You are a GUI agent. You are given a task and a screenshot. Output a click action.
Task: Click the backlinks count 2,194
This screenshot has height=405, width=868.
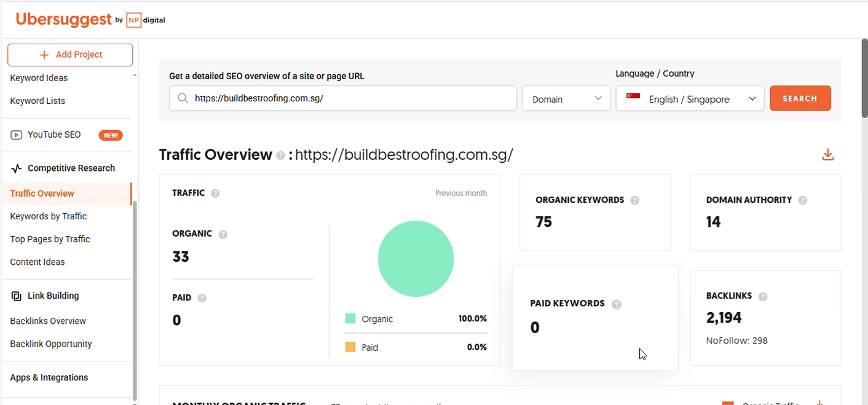point(724,318)
